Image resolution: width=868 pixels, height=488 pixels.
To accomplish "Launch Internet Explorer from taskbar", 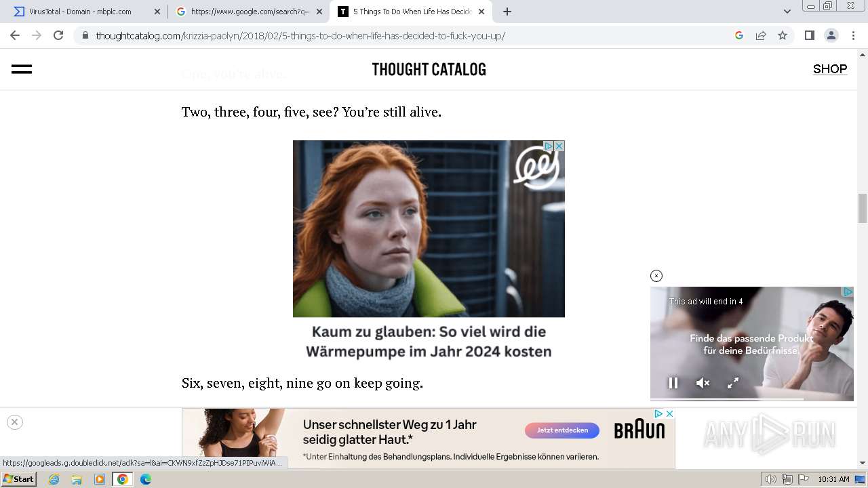I will click(x=54, y=479).
